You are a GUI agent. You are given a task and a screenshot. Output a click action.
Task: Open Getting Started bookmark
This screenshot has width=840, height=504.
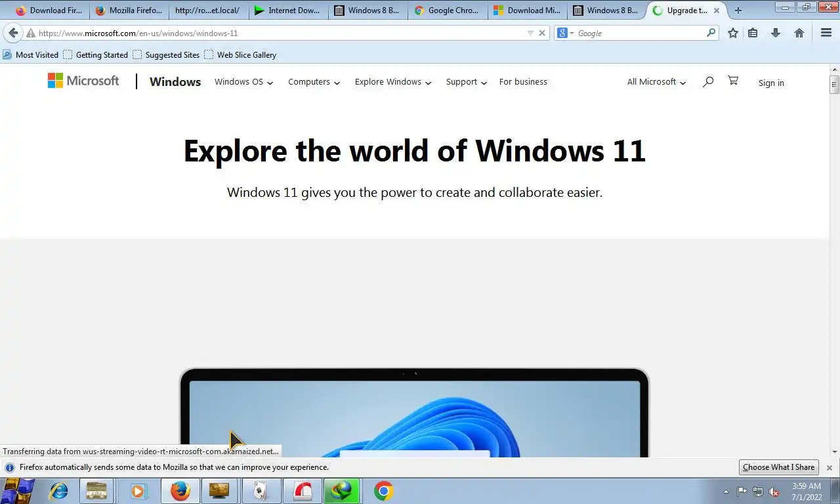tap(96, 55)
